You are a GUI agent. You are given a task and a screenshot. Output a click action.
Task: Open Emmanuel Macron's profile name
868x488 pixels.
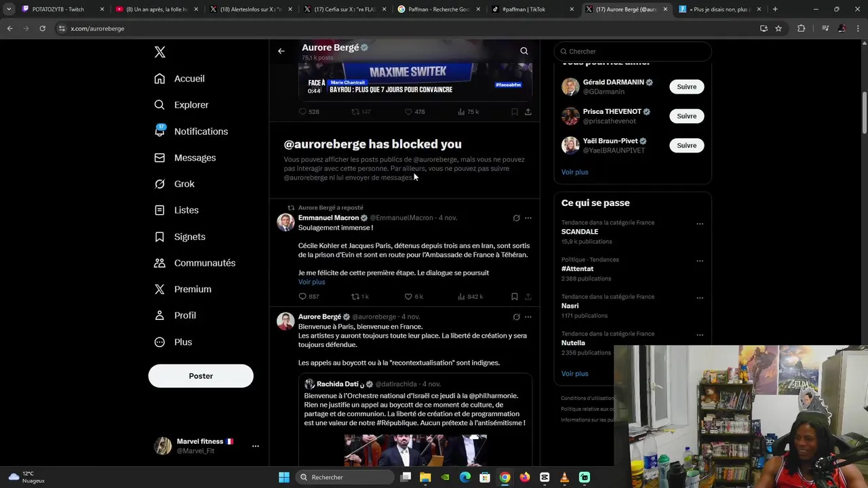pos(328,218)
